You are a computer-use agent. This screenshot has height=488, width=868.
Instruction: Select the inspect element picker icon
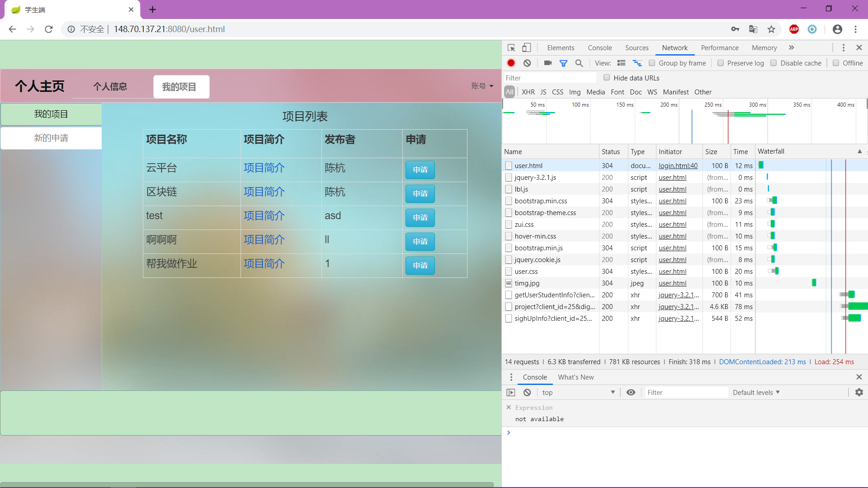click(x=511, y=48)
